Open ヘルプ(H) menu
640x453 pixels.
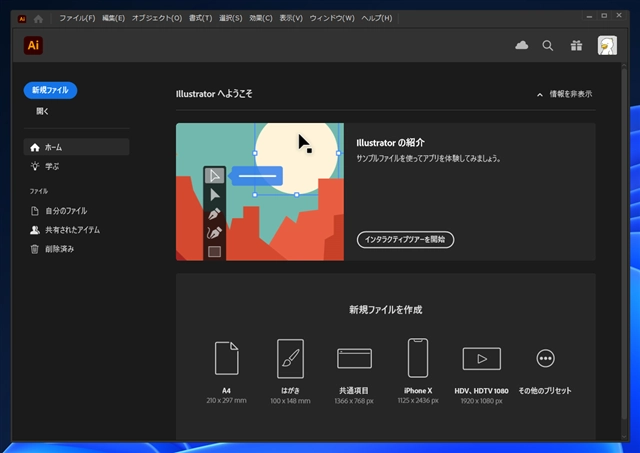[x=377, y=18]
